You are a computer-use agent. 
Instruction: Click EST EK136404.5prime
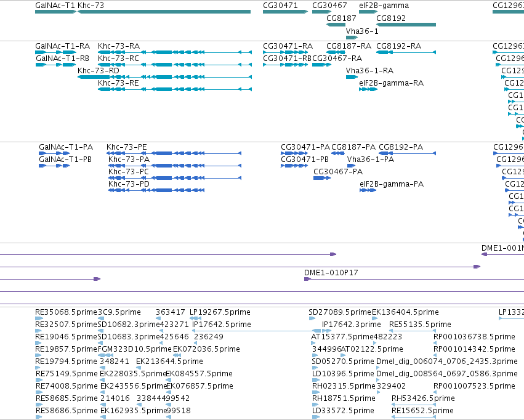coord(374,318)
